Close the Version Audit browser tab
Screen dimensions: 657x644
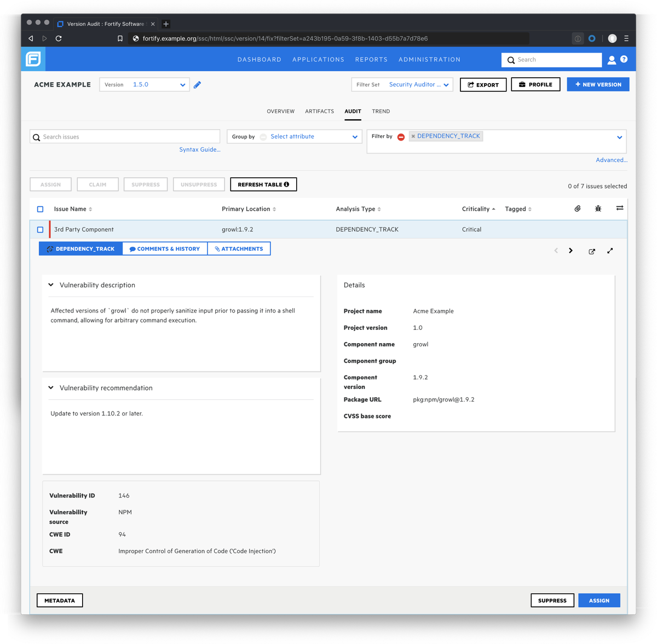click(x=153, y=24)
